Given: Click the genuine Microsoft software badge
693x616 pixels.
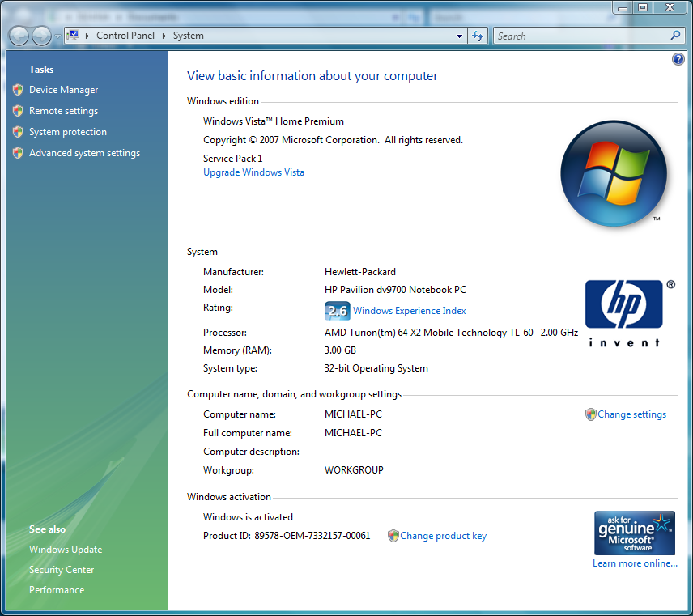Looking at the screenshot, I should 635,533.
